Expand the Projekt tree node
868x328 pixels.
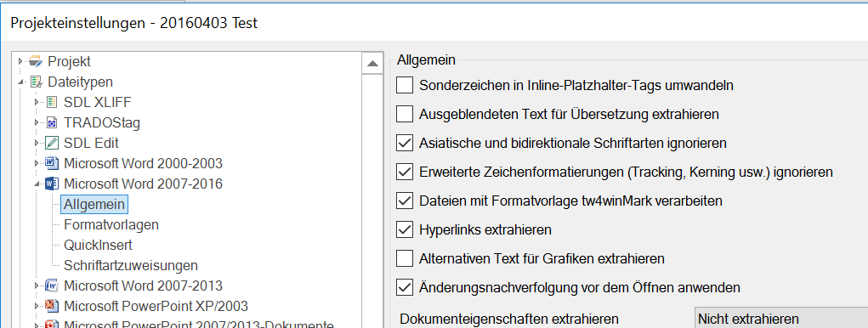(x=20, y=61)
